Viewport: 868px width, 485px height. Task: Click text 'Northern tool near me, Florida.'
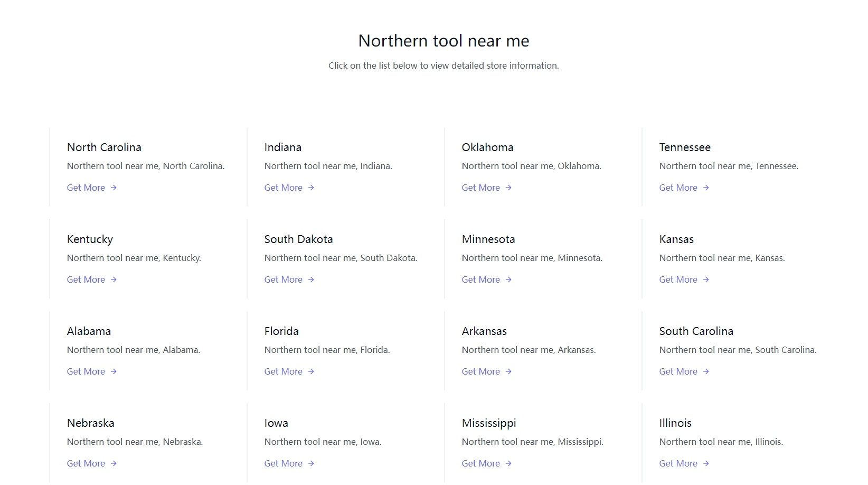327,350
